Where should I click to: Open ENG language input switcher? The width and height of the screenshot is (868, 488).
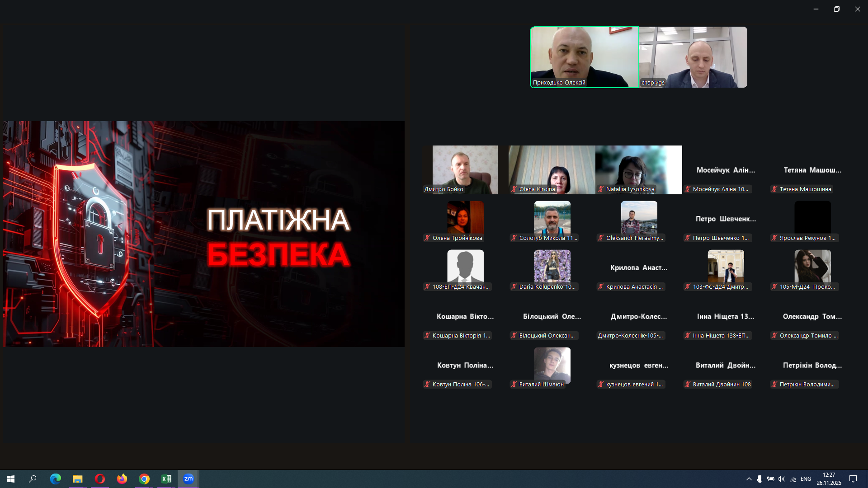point(806,479)
